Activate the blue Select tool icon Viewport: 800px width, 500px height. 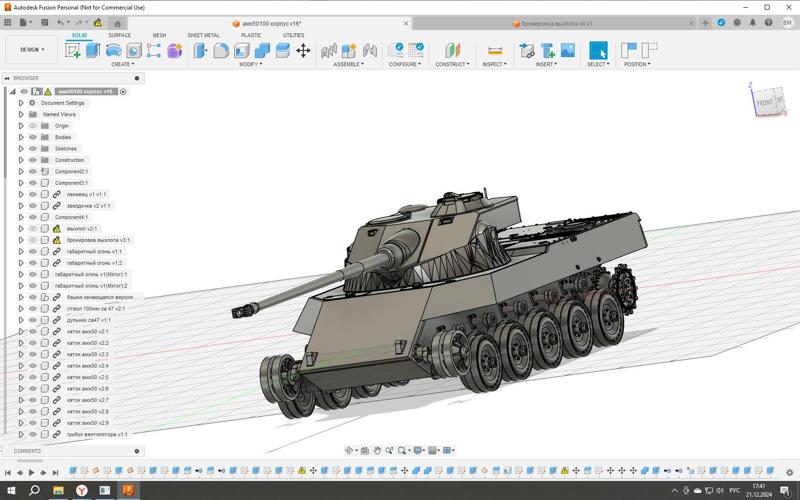(598, 50)
